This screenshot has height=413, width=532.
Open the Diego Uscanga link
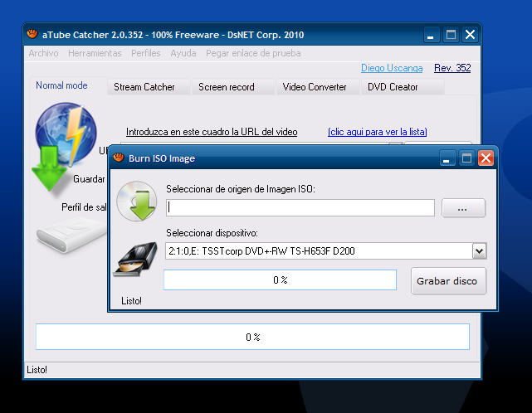[392, 68]
